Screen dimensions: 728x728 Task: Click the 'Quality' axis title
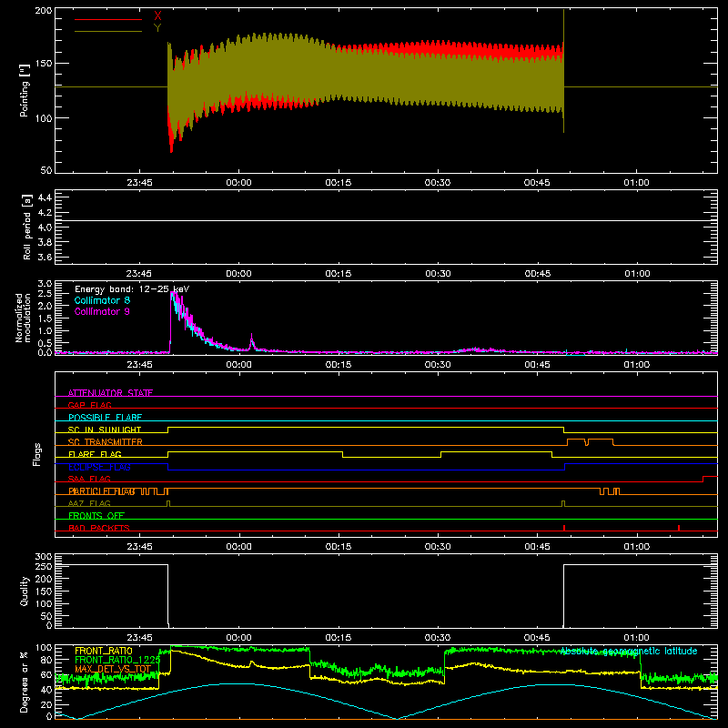pyautogui.click(x=25, y=591)
